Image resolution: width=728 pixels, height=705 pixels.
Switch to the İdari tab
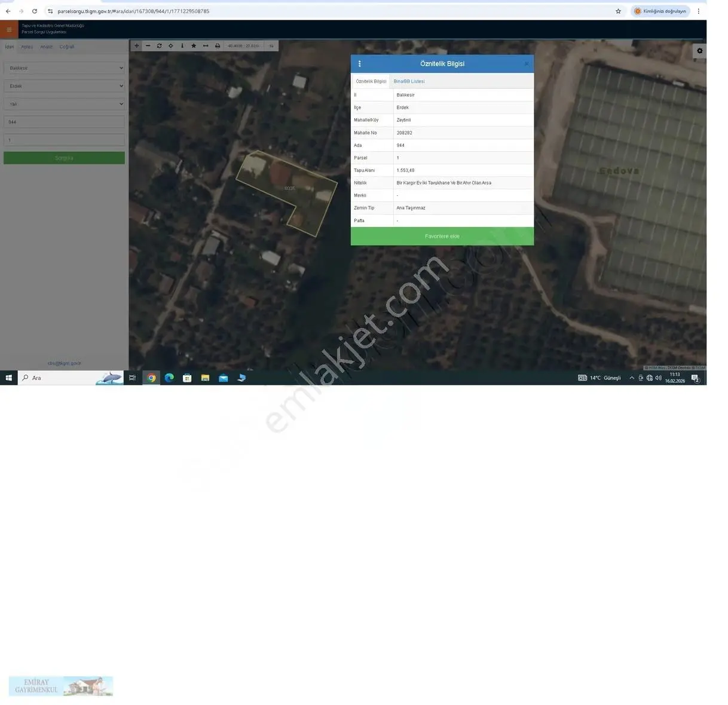pyautogui.click(x=10, y=47)
